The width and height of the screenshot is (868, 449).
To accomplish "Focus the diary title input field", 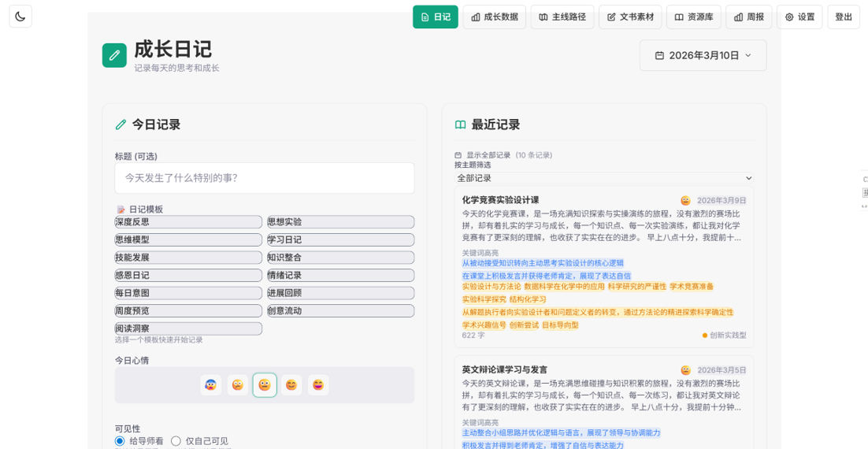I will [x=265, y=178].
